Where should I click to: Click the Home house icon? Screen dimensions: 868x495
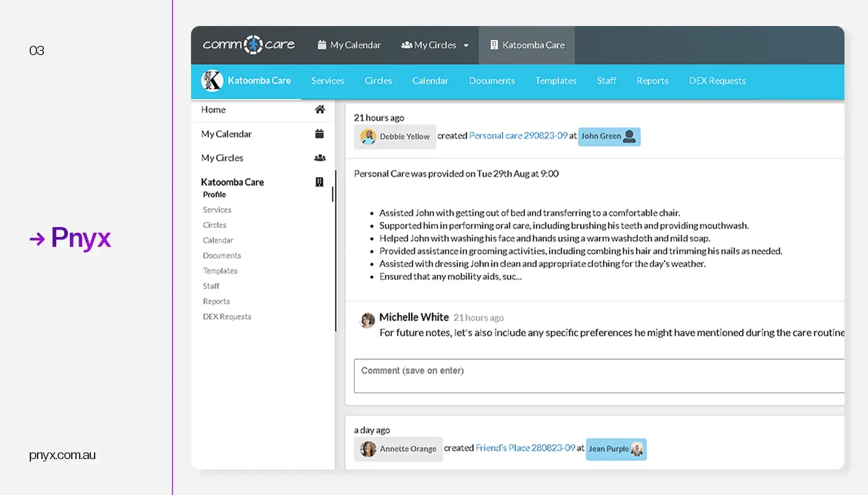320,110
